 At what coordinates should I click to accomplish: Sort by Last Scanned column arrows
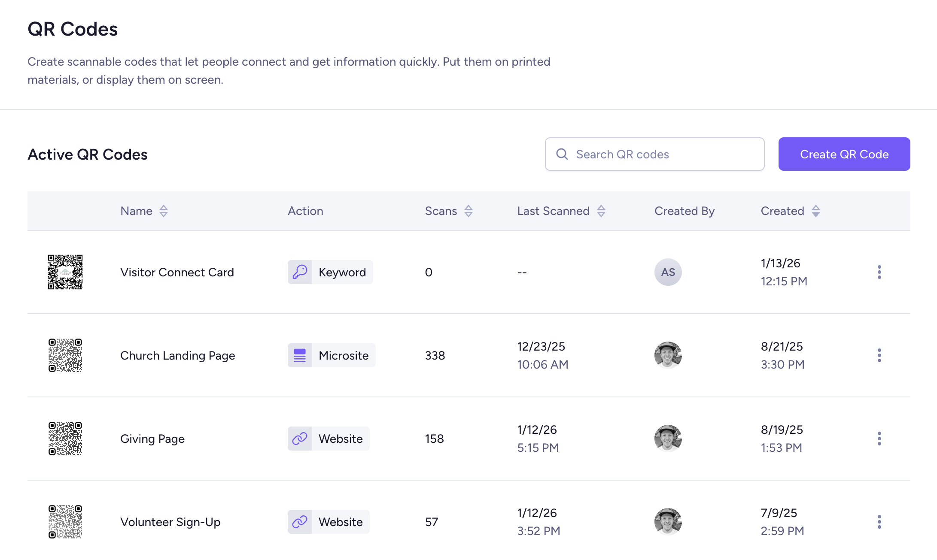[x=601, y=211]
